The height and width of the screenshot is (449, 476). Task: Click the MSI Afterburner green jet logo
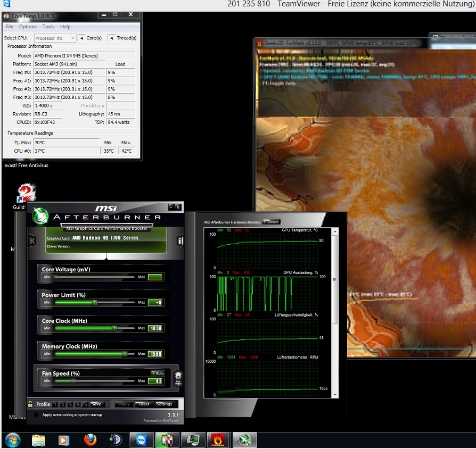tap(40, 216)
